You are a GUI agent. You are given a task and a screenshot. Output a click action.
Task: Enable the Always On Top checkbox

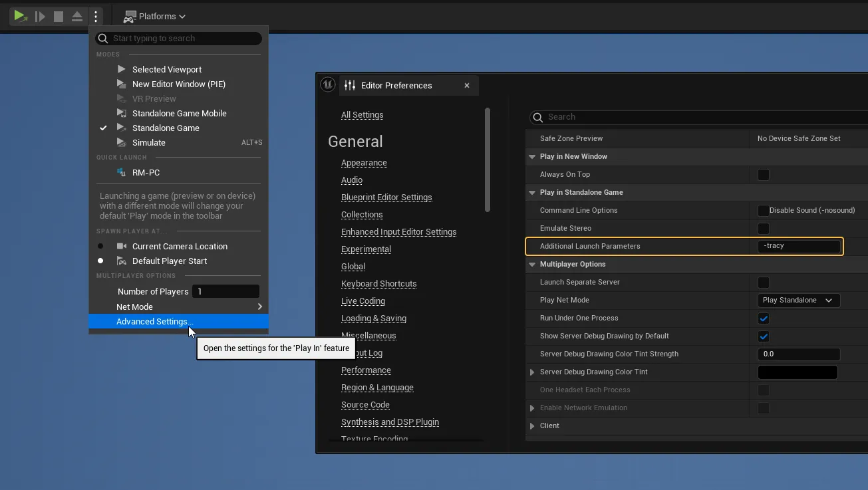[764, 175]
